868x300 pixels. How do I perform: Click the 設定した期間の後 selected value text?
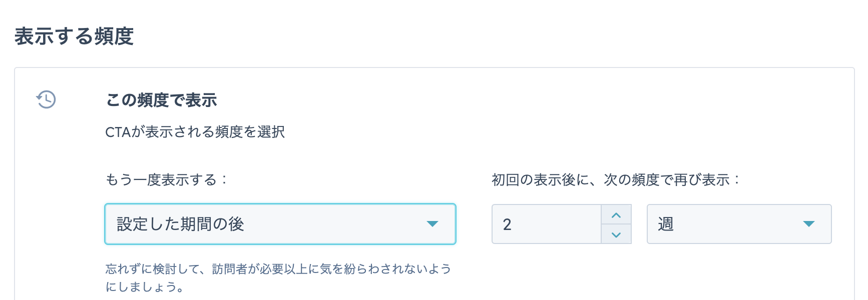[x=180, y=224]
